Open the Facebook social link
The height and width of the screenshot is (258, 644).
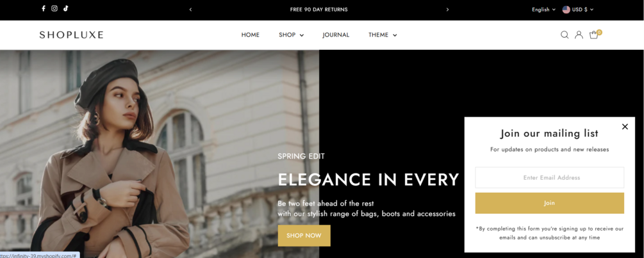(44, 8)
